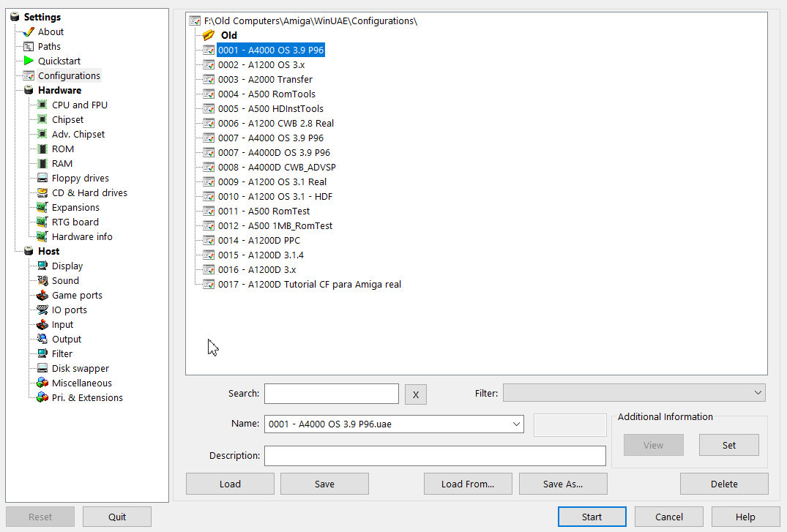Click the Miscellaneous icon

pyautogui.click(x=42, y=383)
